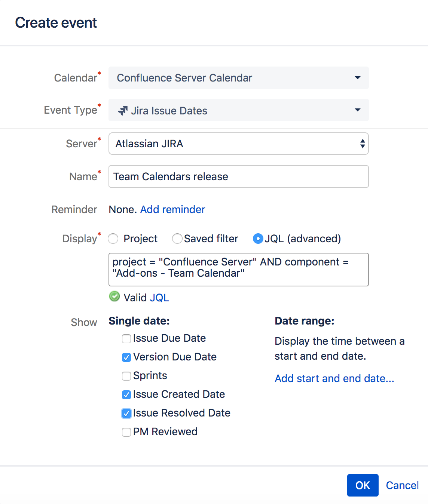Open the Calendar dropdown
The height and width of the screenshot is (504, 428).
(x=238, y=78)
